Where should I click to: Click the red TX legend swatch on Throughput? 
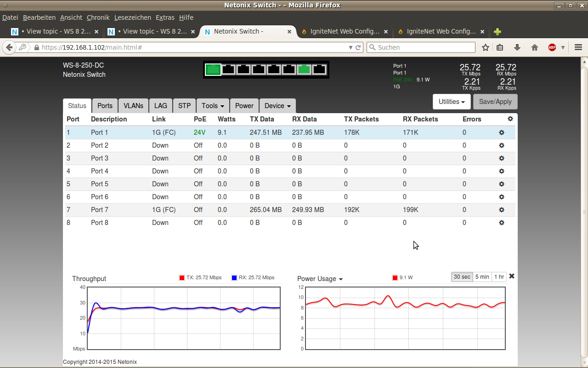(x=182, y=277)
